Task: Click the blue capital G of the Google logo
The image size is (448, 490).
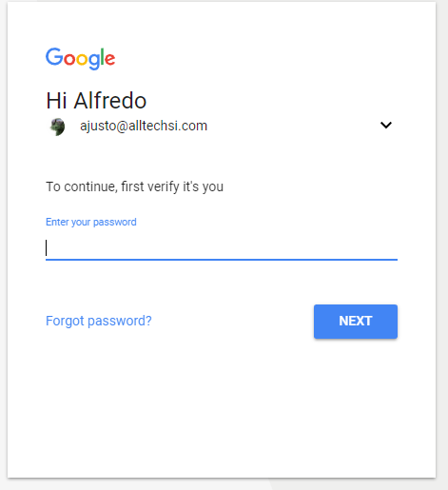Action: 54,56
